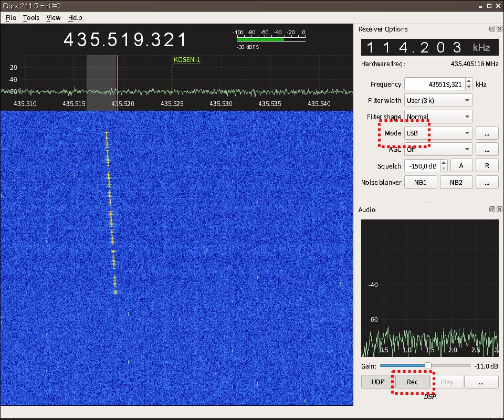Close the Audio panel
This screenshot has width=504, height=420.
tap(498, 209)
